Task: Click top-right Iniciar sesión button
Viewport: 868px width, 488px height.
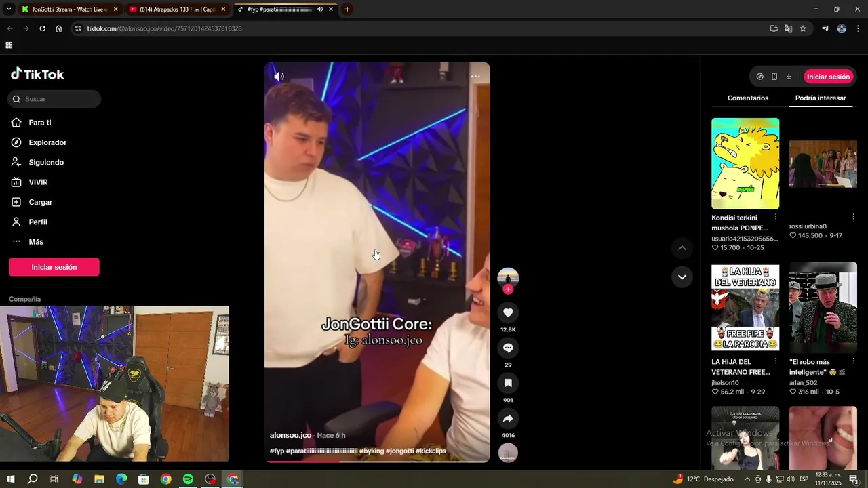Action: (x=828, y=77)
